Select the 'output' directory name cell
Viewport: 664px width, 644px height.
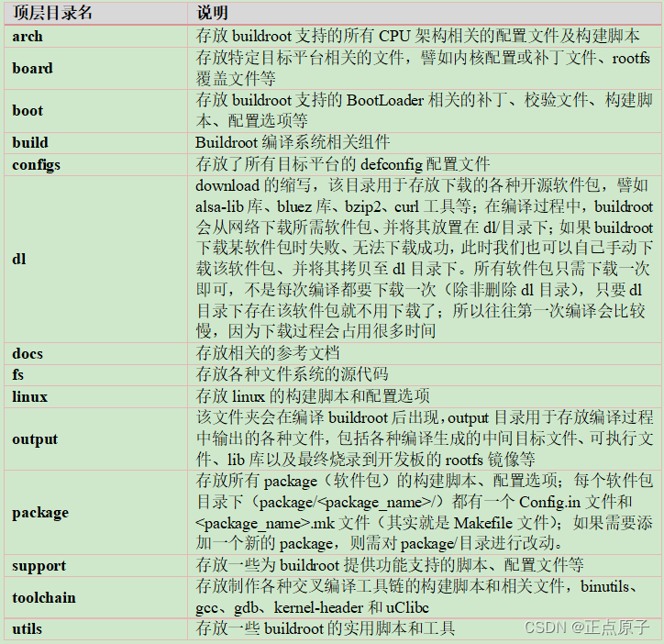coord(95,439)
